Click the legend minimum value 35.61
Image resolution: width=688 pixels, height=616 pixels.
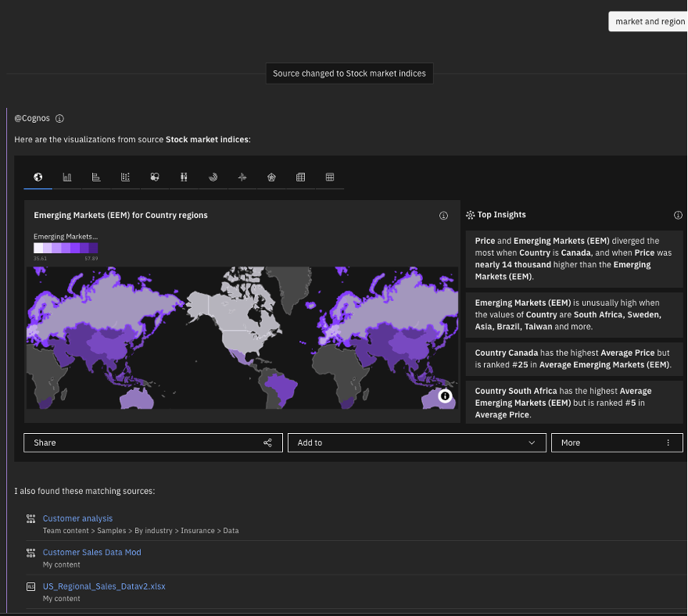[x=41, y=259]
